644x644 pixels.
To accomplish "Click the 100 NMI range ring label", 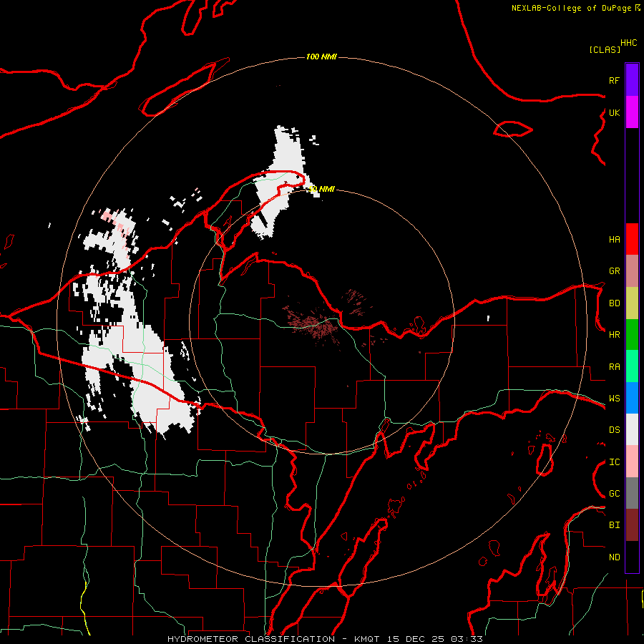I will pos(321,57).
